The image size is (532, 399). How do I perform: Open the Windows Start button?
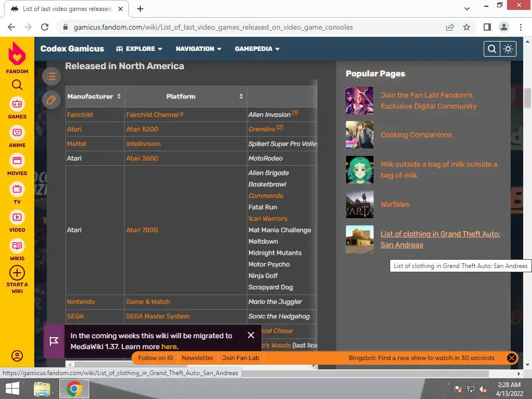point(12,389)
